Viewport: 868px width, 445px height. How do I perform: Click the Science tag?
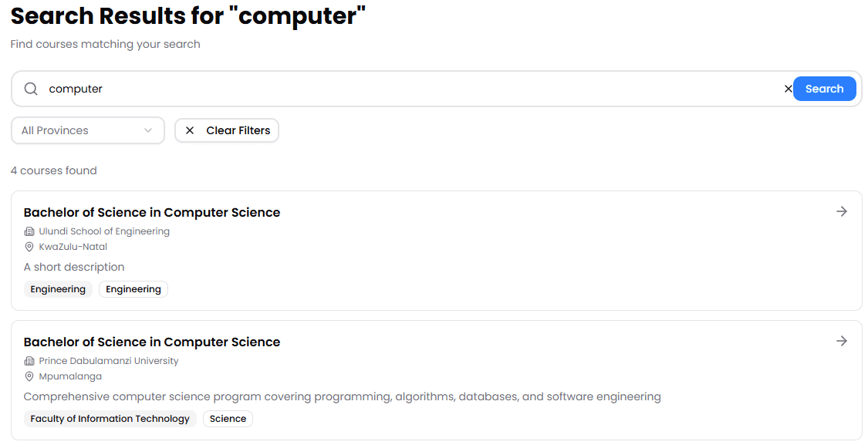[x=228, y=418]
